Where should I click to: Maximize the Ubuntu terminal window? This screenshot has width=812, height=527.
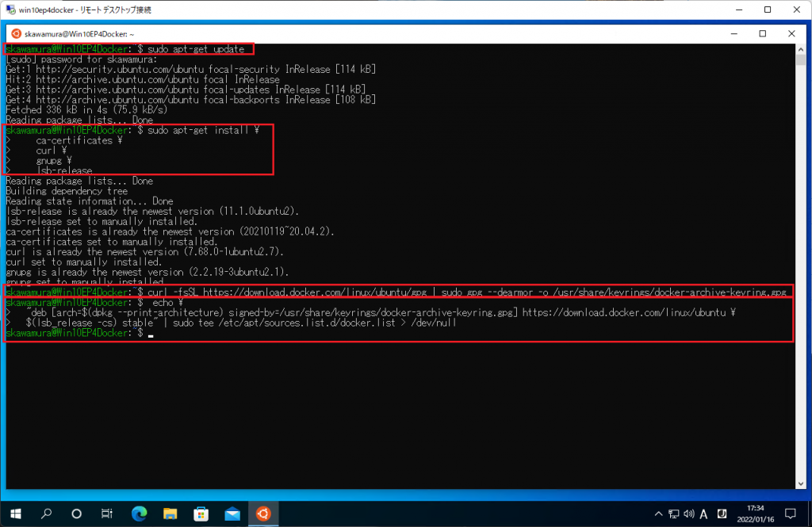coord(762,33)
